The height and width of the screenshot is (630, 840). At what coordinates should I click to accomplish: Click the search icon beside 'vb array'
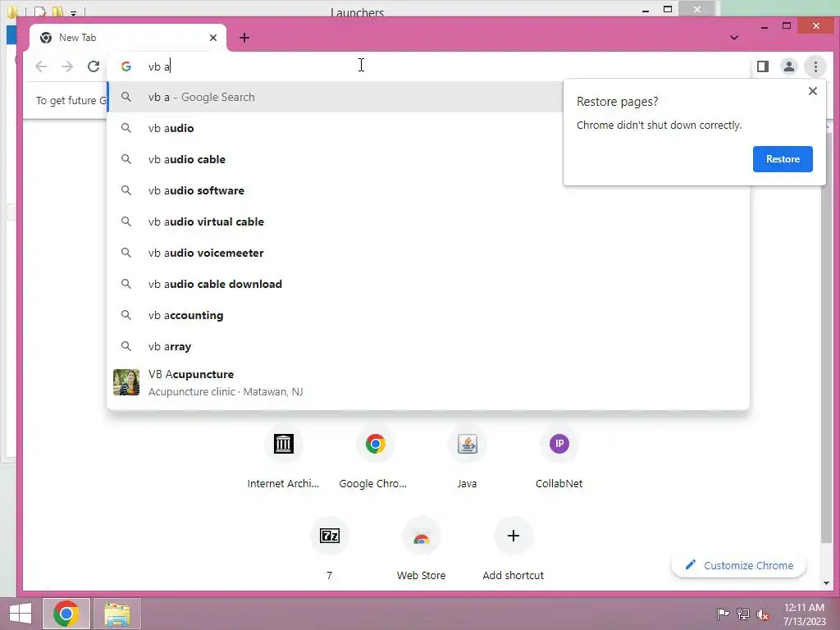(126, 346)
